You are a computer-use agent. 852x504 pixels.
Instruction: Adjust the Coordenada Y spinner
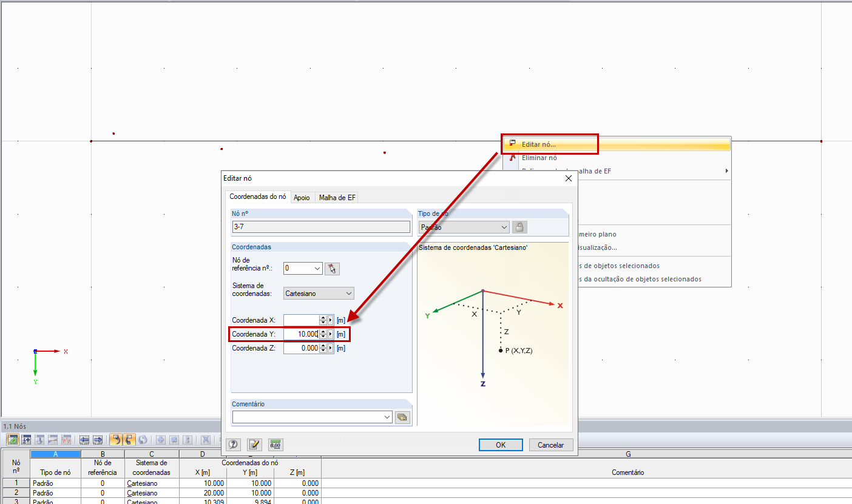323,334
